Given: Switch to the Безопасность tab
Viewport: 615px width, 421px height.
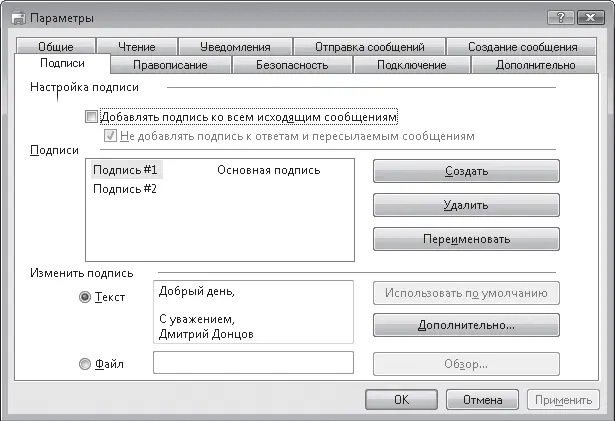Looking at the screenshot, I should (x=292, y=65).
